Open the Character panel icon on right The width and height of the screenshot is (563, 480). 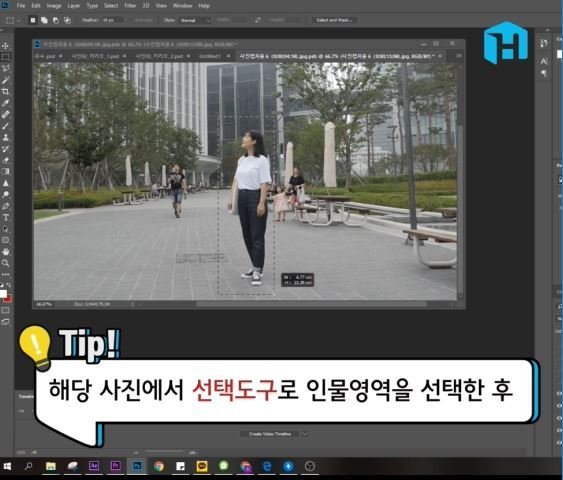click(x=544, y=61)
